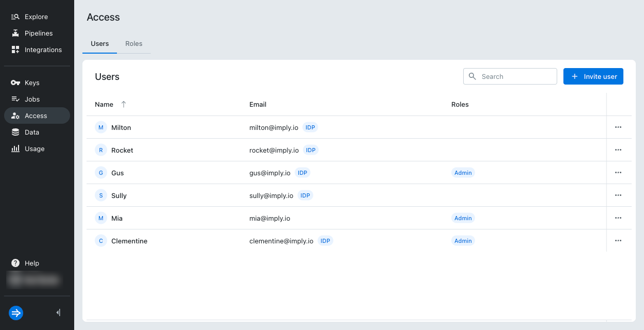Select the name Clementine
Screen dimensions: 644x330
point(129,241)
